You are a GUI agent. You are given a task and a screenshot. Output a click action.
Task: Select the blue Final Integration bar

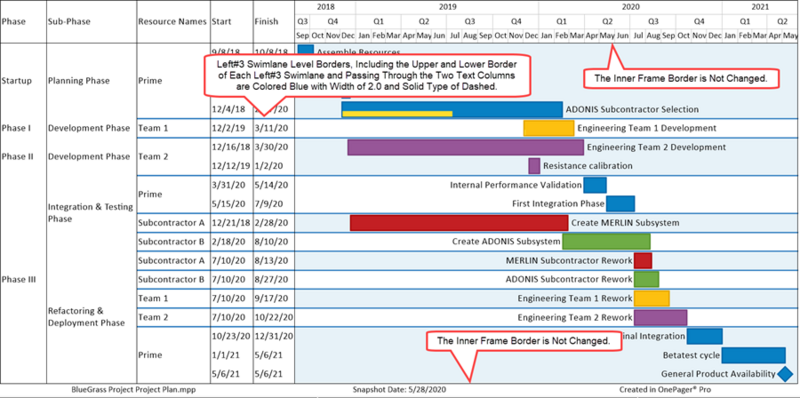pos(705,336)
